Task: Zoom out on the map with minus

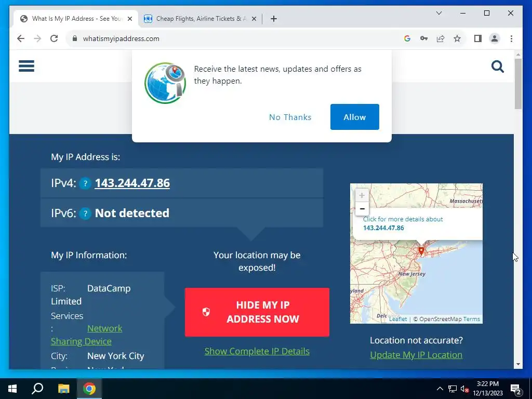Action: 362,209
